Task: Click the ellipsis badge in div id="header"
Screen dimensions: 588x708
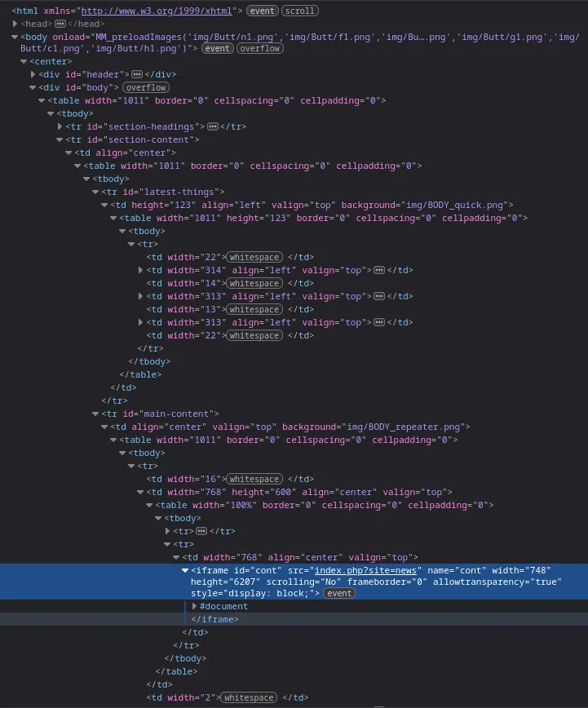Action: pos(137,74)
